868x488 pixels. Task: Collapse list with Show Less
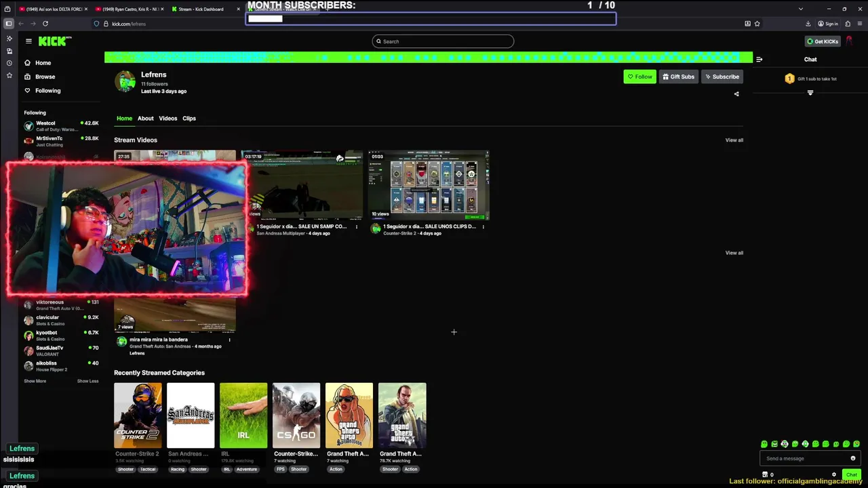pyautogui.click(x=87, y=381)
